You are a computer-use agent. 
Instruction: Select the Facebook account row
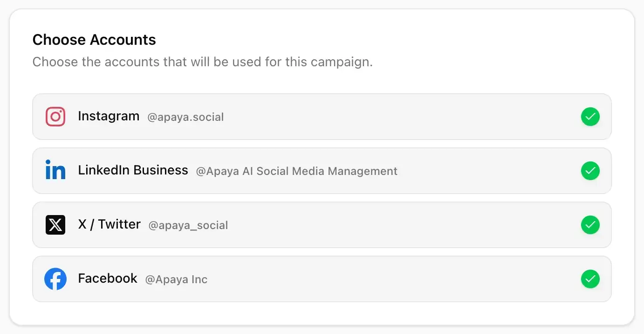tap(322, 279)
